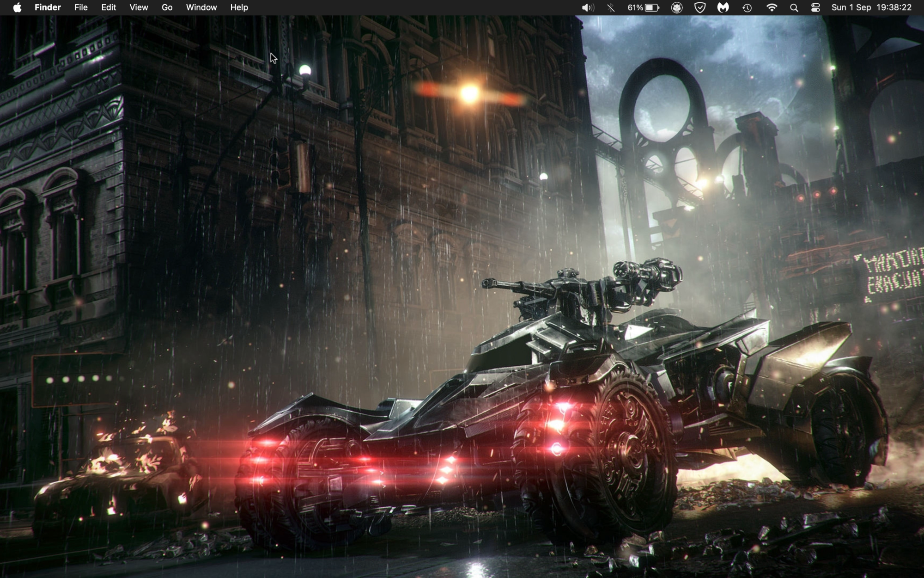The image size is (924, 578).
Task: Open Control Center toggles icon
Action: (815, 7)
